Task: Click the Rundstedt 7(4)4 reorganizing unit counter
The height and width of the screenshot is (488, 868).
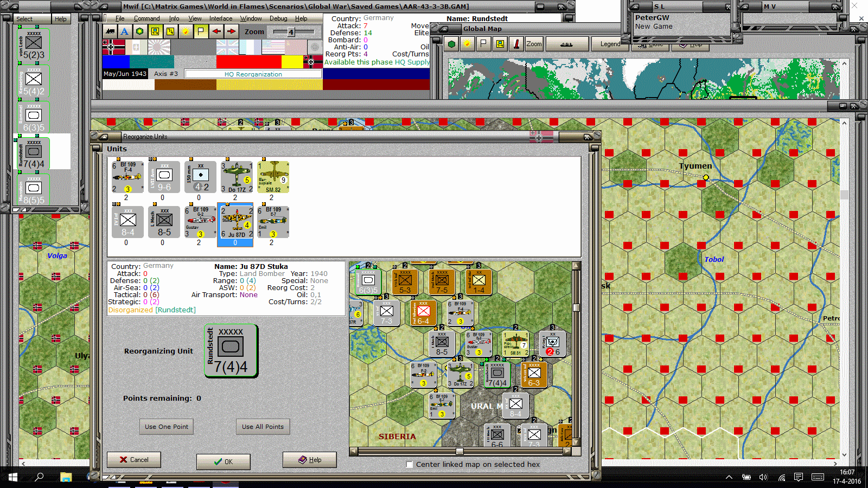Action: click(231, 351)
